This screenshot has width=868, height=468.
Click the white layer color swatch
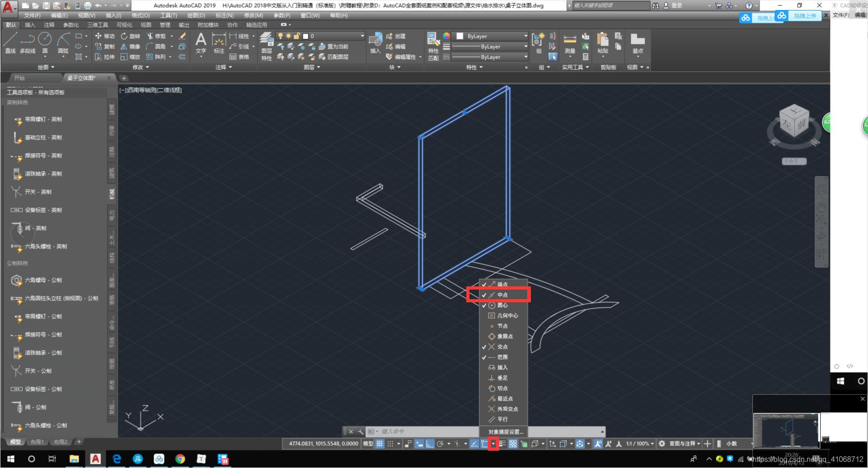tap(306, 36)
